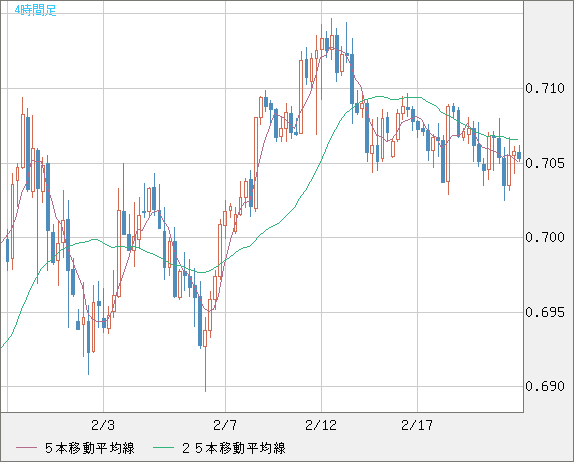Click the 2/12 date axis label
Screen dimensions: 574x462
coord(321,425)
